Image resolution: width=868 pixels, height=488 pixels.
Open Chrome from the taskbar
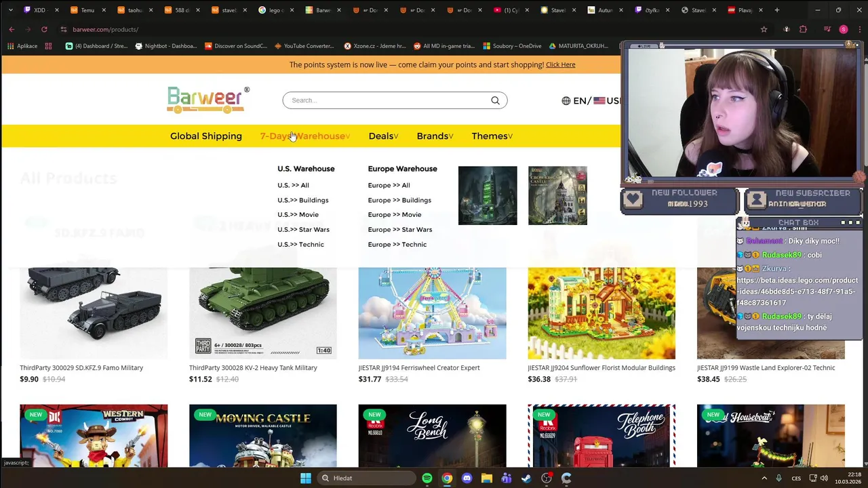coord(447,478)
